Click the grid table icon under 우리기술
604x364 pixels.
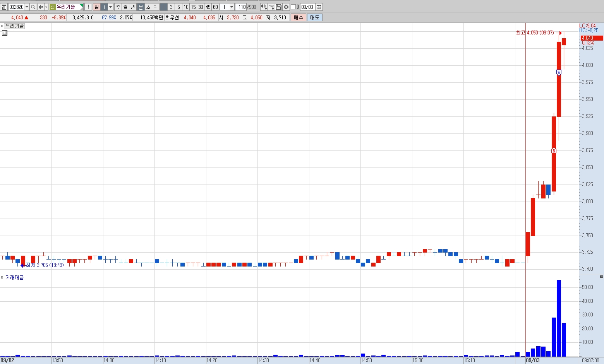click(x=5, y=33)
